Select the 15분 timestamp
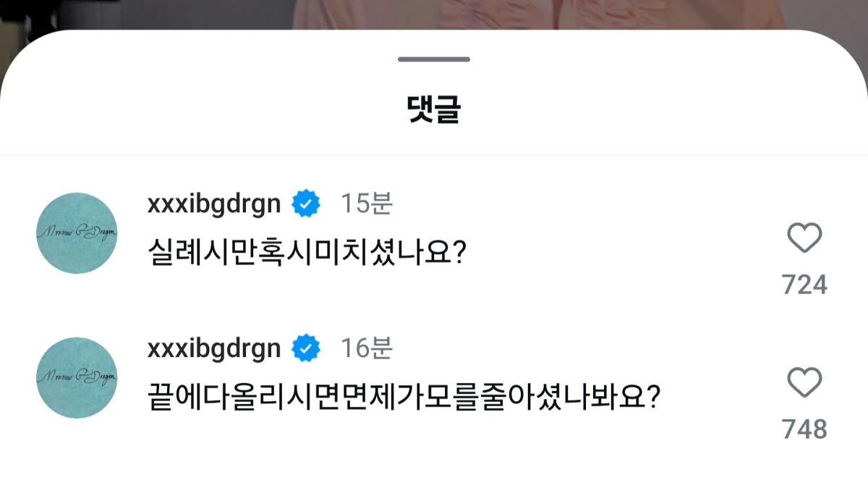868x480 pixels. tap(366, 205)
